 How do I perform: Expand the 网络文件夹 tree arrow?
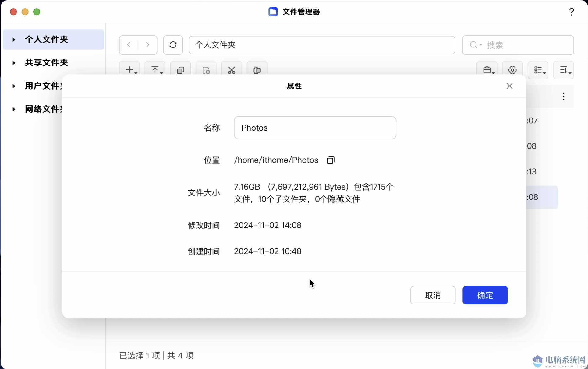(14, 109)
